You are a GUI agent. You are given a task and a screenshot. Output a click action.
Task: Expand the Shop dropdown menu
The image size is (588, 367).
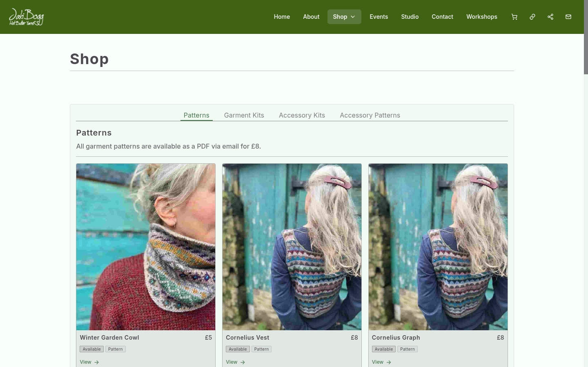pos(344,17)
